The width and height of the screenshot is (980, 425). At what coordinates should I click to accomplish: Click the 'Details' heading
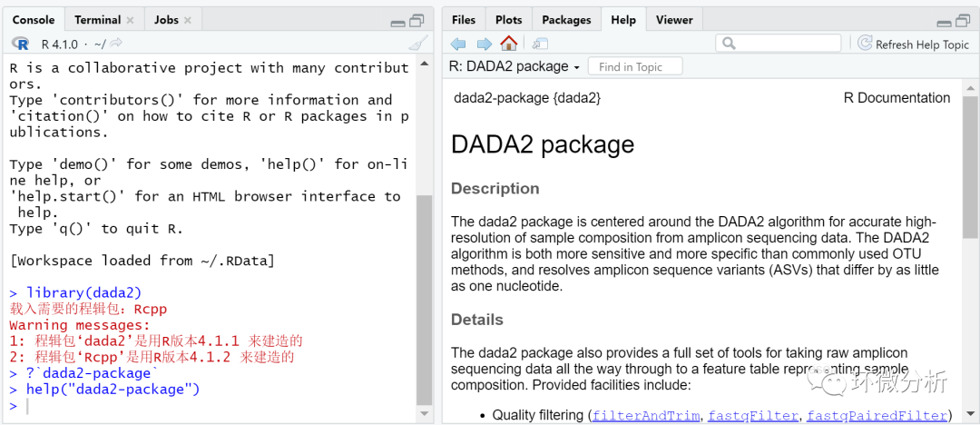pos(477,320)
